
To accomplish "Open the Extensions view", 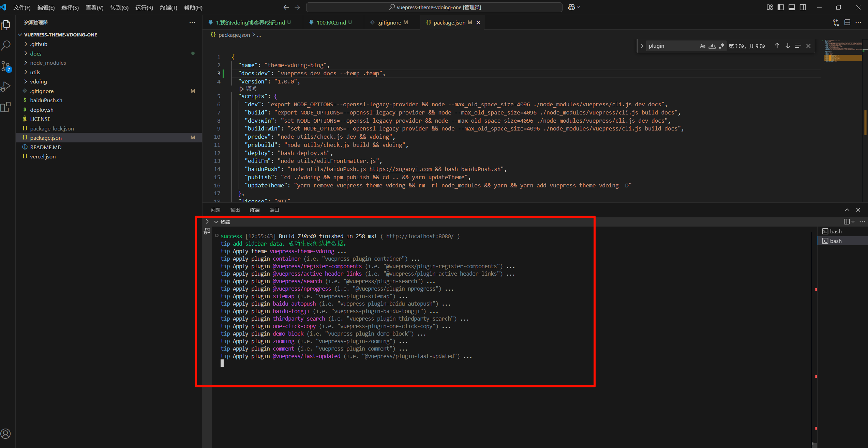I will (x=6, y=107).
